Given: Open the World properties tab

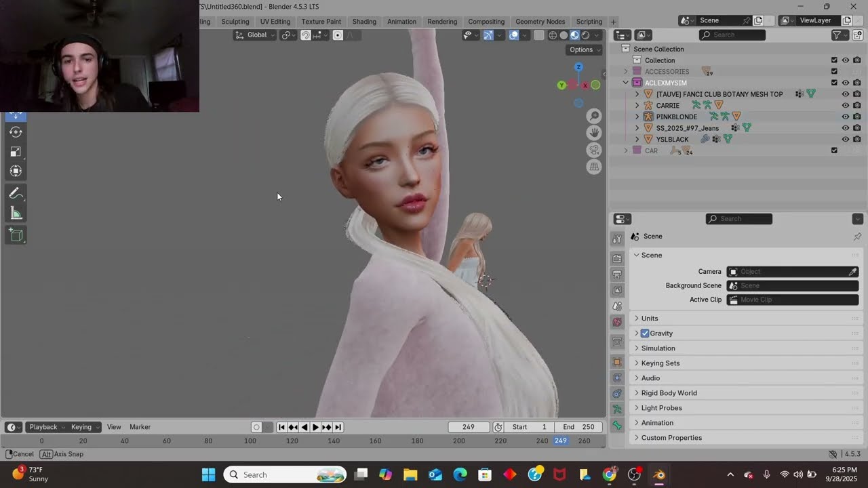Looking at the screenshot, I should (x=617, y=322).
